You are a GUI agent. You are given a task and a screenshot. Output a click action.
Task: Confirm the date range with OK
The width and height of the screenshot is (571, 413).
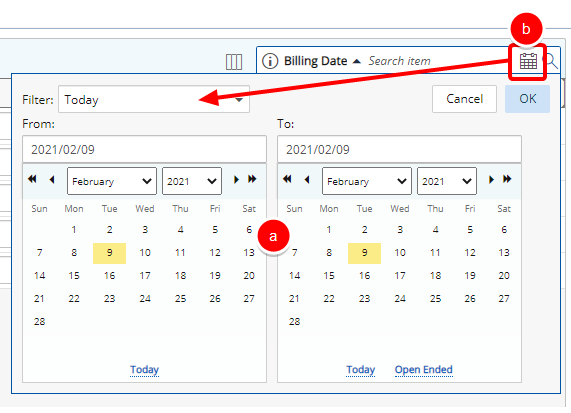tap(527, 99)
